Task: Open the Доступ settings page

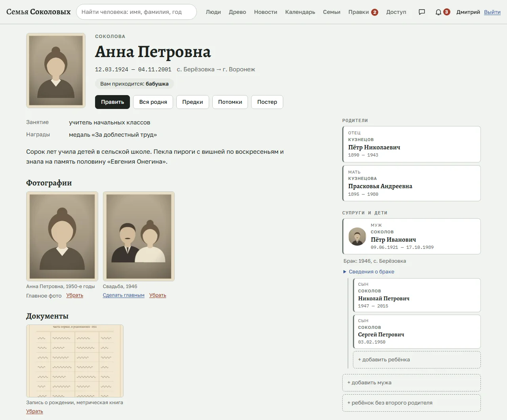Action: coord(396,12)
